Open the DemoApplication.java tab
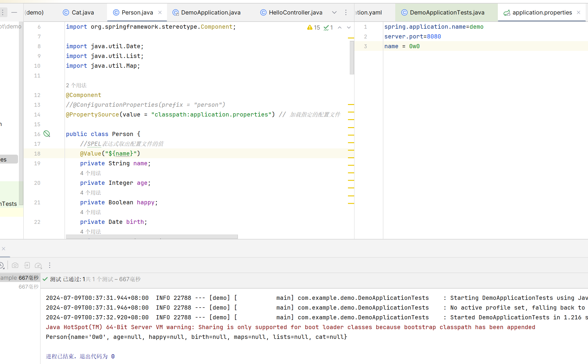The height and width of the screenshot is (364, 588). click(x=207, y=12)
